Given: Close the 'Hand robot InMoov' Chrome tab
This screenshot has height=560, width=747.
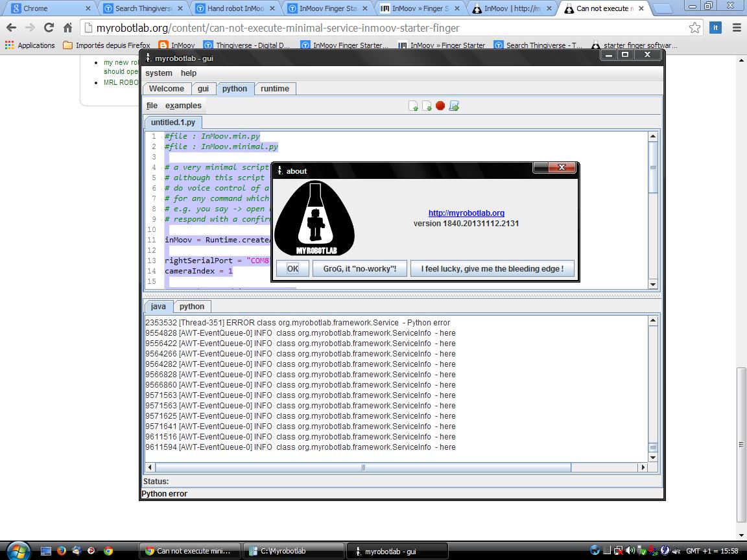Looking at the screenshot, I should click(x=272, y=8).
